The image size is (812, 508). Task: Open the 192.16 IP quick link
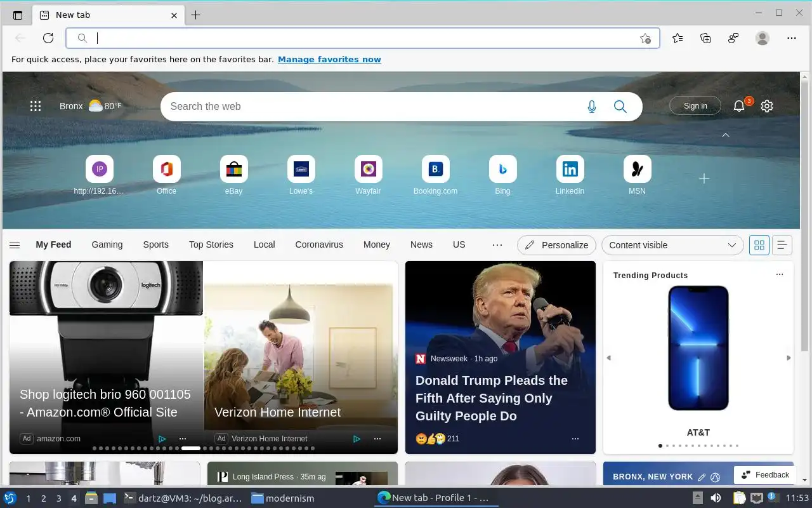point(100,175)
